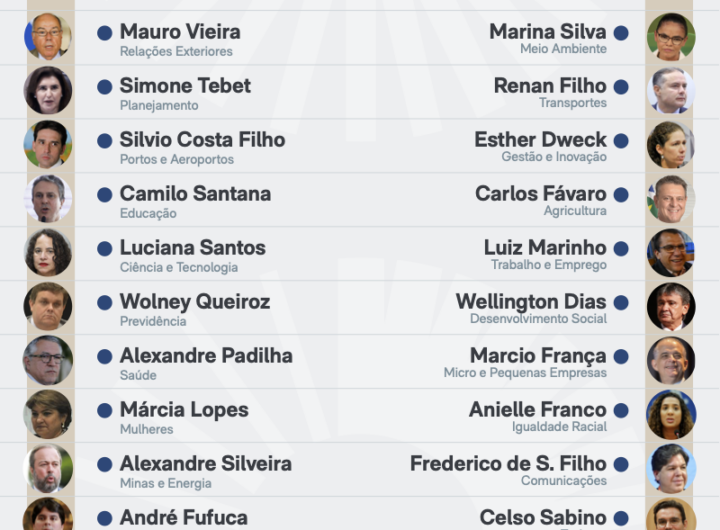The image size is (720, 530).
Task: Click the portrait photo next to Renan Filho
Action: click(x=670, y=90)
